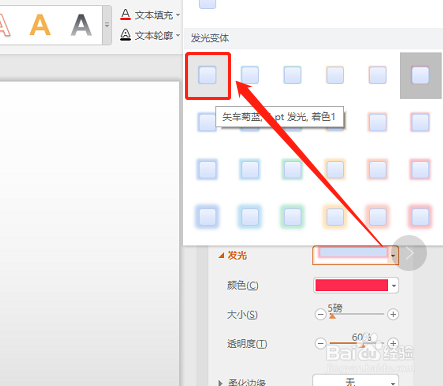Choose the coral glow in third row
Image resolution: width=443 pixels, height=386 pixels.
(x=378, y=170)
